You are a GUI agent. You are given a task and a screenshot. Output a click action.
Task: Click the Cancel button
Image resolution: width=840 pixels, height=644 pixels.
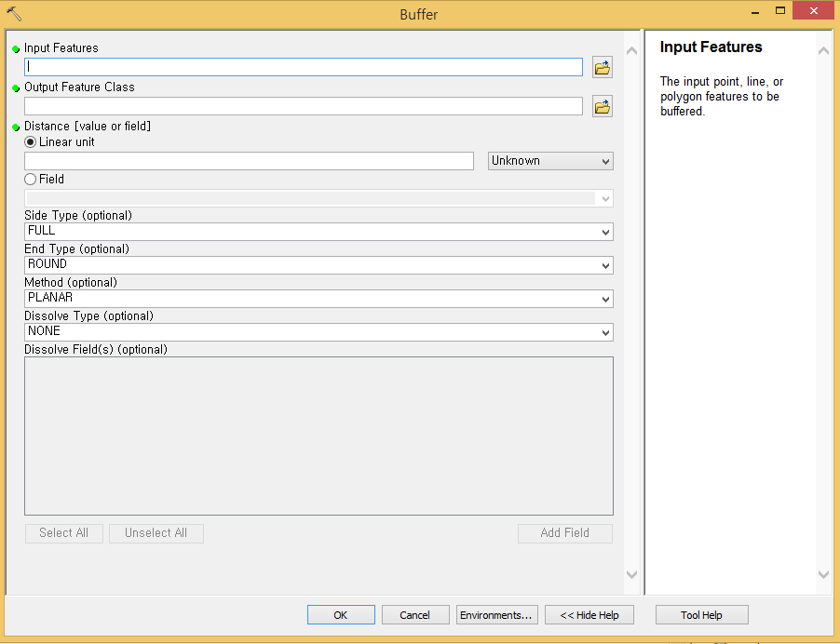pos(415,614)
